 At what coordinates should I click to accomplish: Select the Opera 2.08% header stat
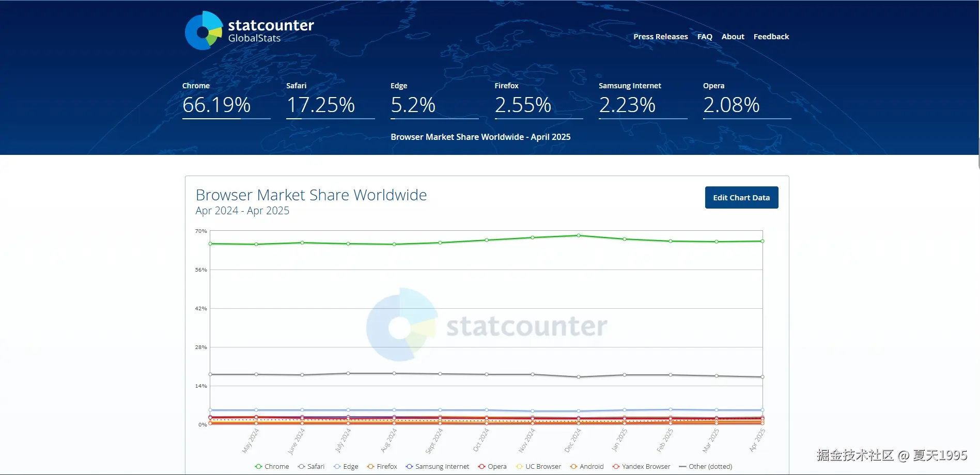(747, 100)
